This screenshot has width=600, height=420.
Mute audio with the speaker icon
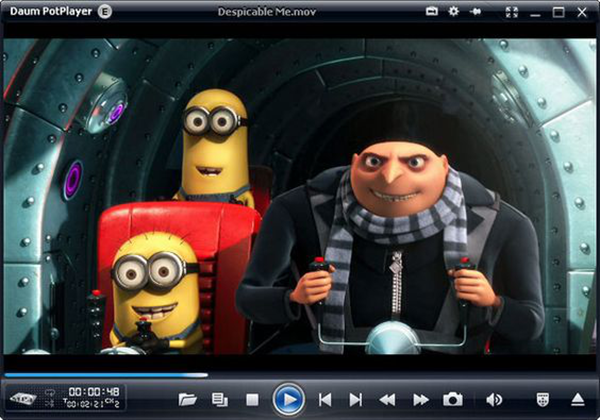pos(494,400)
